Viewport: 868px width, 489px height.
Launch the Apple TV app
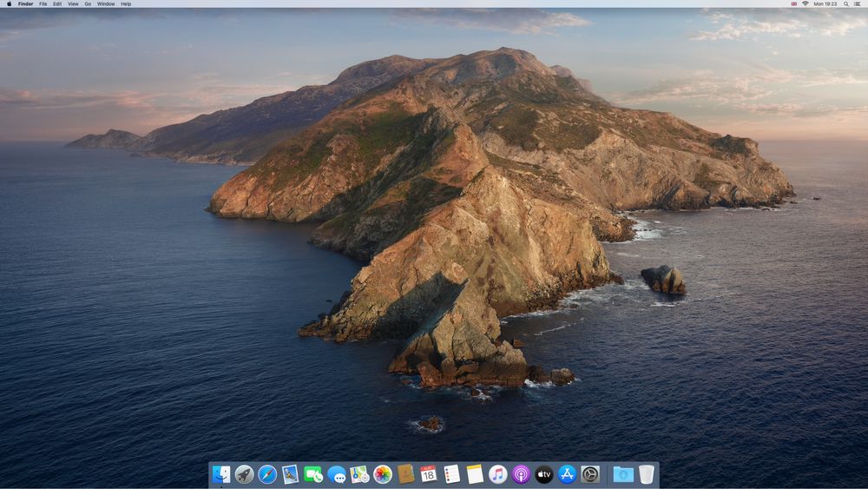[x=544, y=474]
